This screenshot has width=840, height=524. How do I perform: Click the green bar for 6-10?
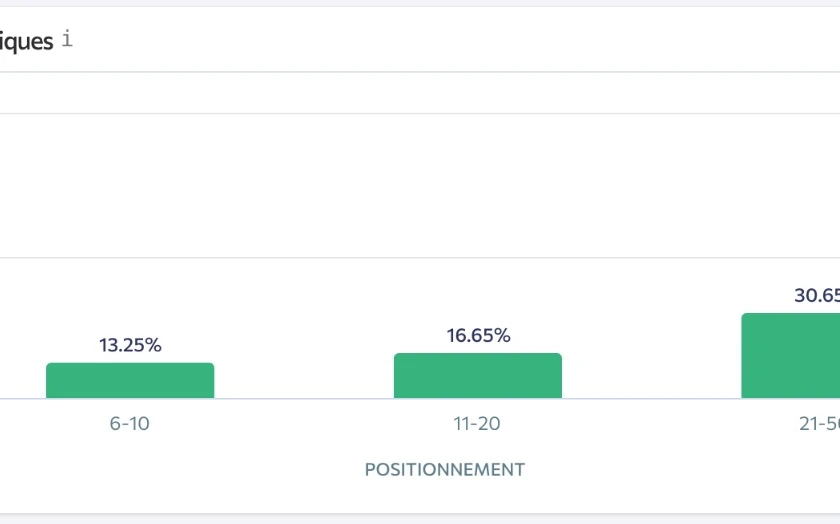coord(130,381)
